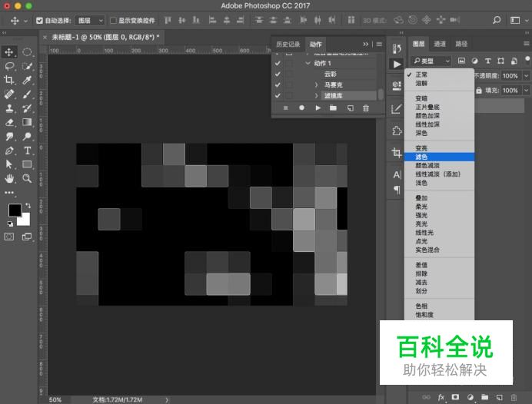Viewport: 532px width, 404px height.
Task: Toggle dialog box for 动作 1
Action: (289, 64)
